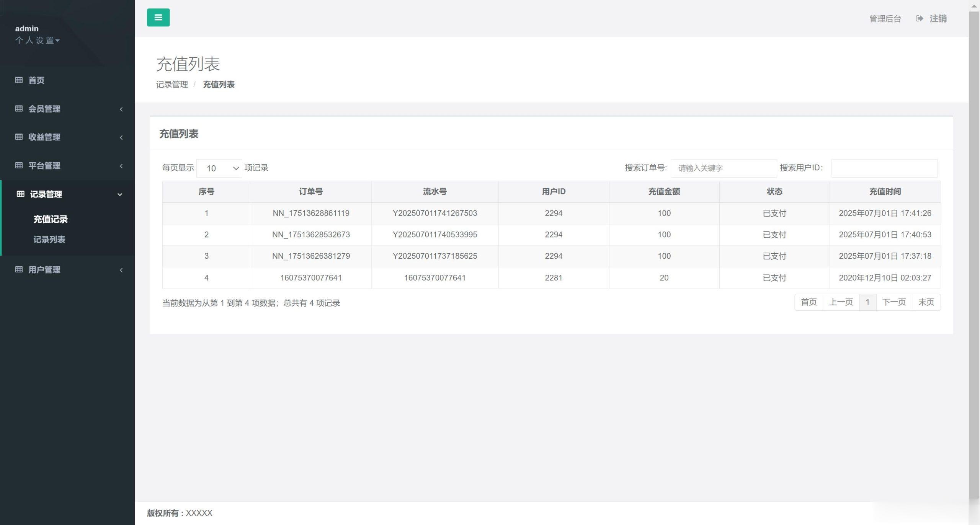
Task: Collapse the 记录管理 submenu chevron
Action: point(120,194)
